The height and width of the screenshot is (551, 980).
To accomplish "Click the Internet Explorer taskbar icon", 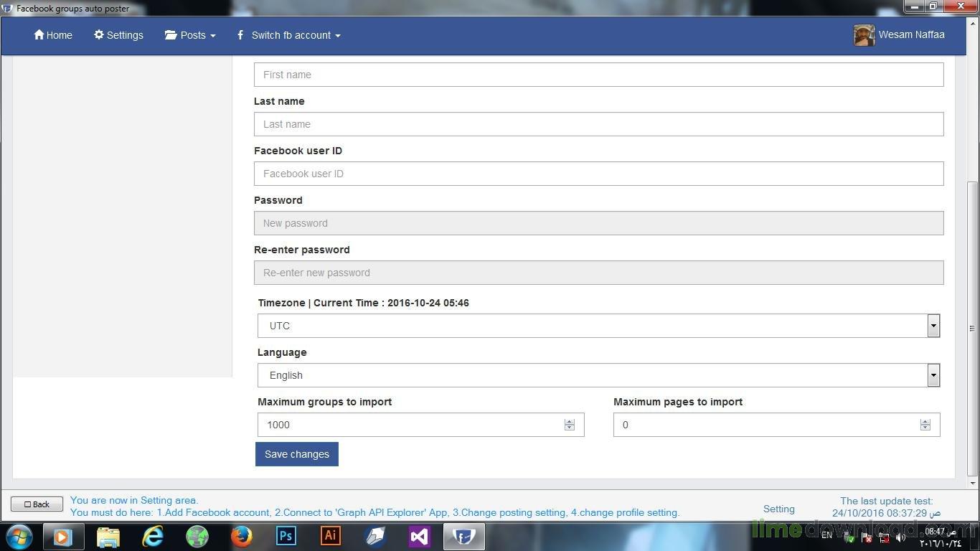I will pyautogui.click(x=153, y=536).
